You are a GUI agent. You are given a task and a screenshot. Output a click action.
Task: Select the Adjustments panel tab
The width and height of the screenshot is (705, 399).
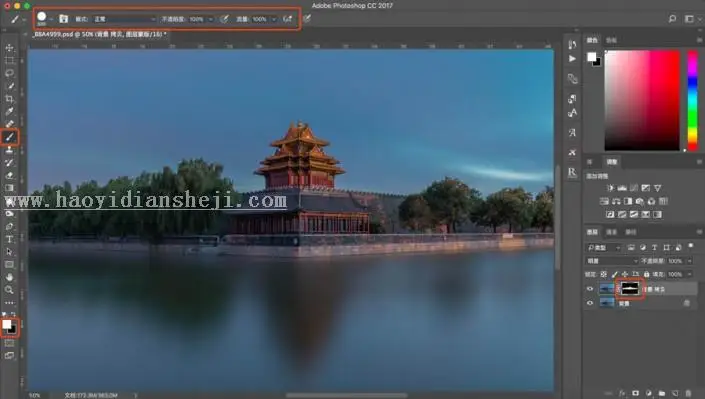pyautogui.click(x=612, y=162)
